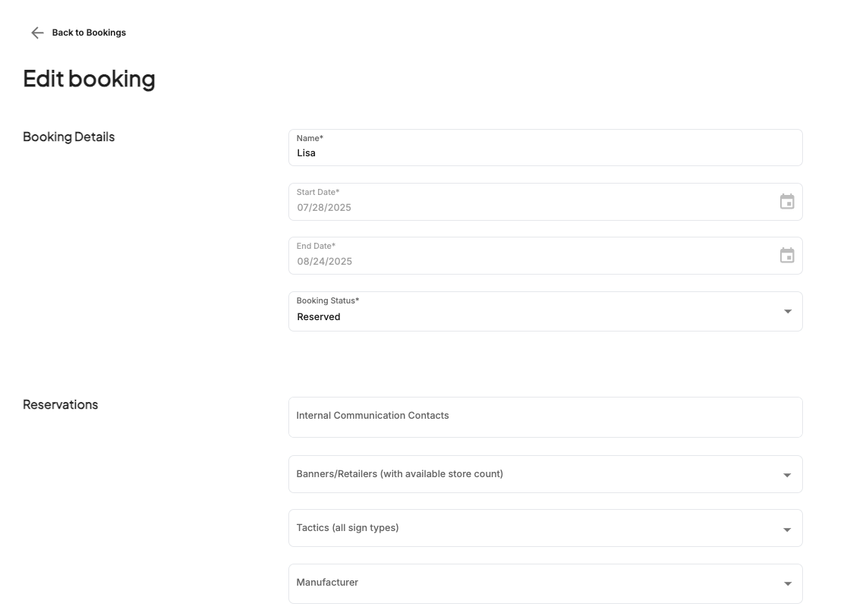Screen dimensions: 847x616
Task: Edit the Name field containing Lisa
Action: pos(546,147)
